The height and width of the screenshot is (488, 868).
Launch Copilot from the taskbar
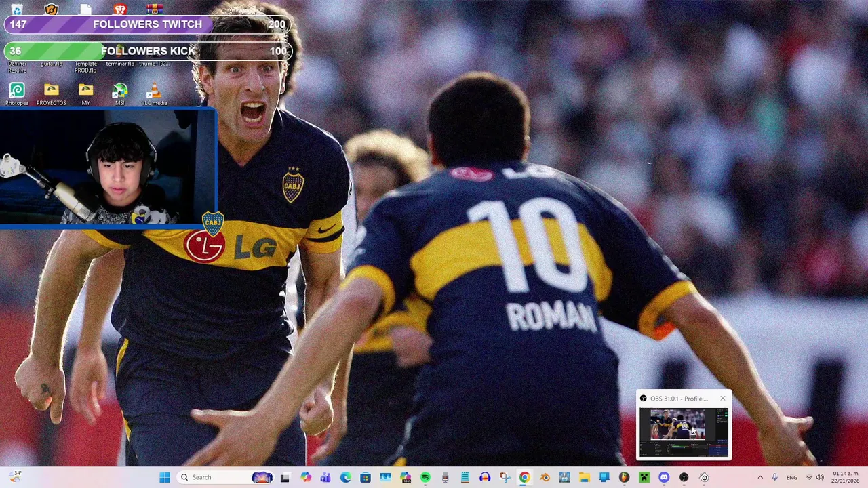click(x=306, y=477)
